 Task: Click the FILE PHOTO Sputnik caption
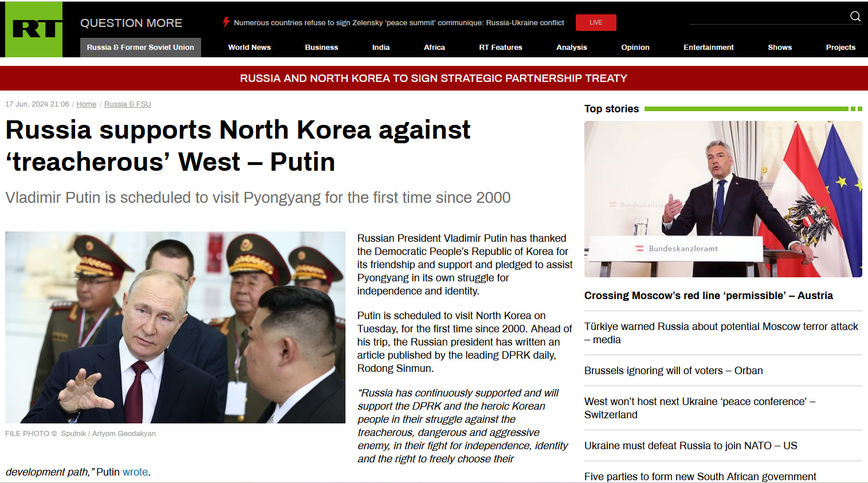tap(80, 434)
